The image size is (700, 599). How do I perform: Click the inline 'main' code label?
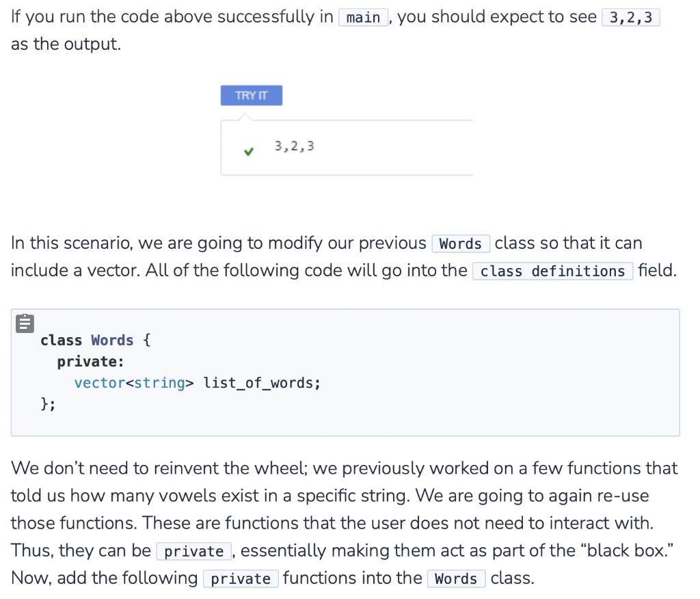[364, 17]
